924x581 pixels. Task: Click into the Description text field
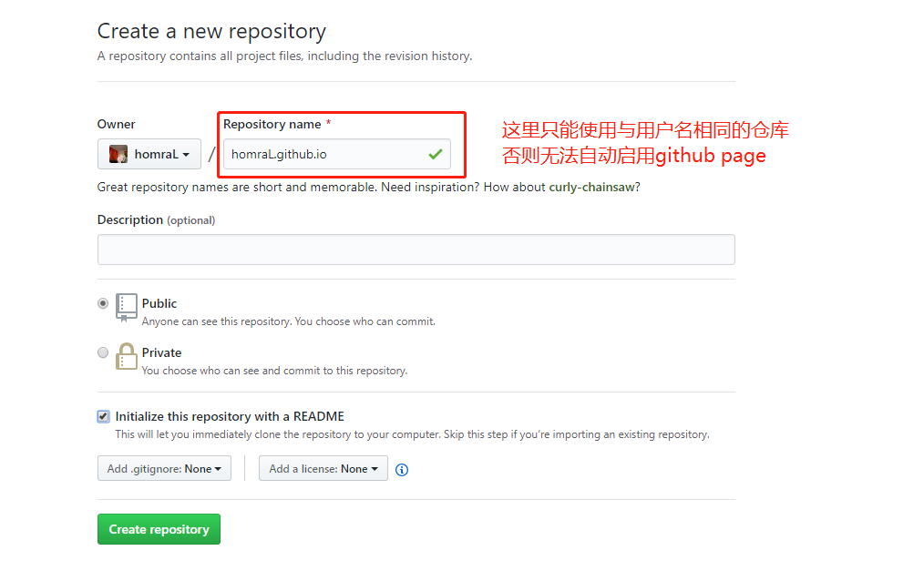tap(416, 250)
